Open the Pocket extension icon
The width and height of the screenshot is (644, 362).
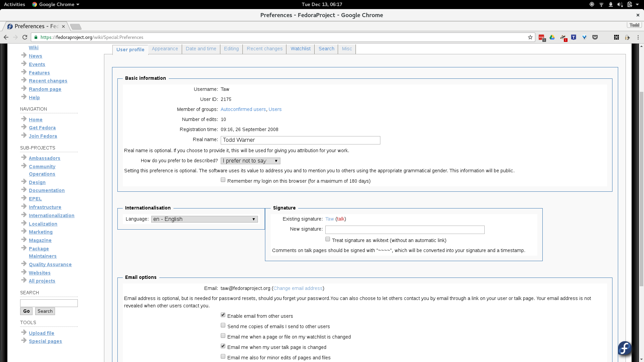click(x=595, y=37)
